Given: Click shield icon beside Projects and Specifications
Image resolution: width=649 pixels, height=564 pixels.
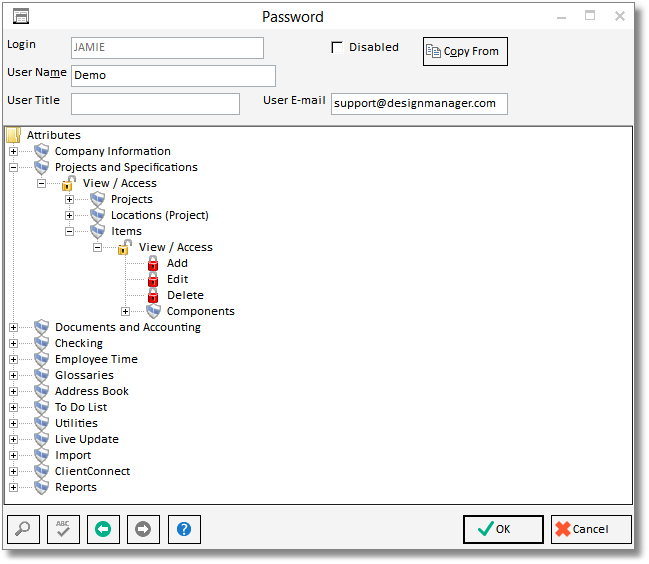Looking at the screenshot, I should pyautogui.click(x=41, y=167).
